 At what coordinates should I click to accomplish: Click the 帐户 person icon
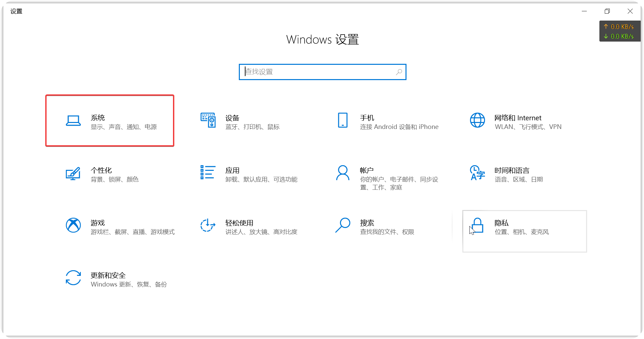(343, 173)
